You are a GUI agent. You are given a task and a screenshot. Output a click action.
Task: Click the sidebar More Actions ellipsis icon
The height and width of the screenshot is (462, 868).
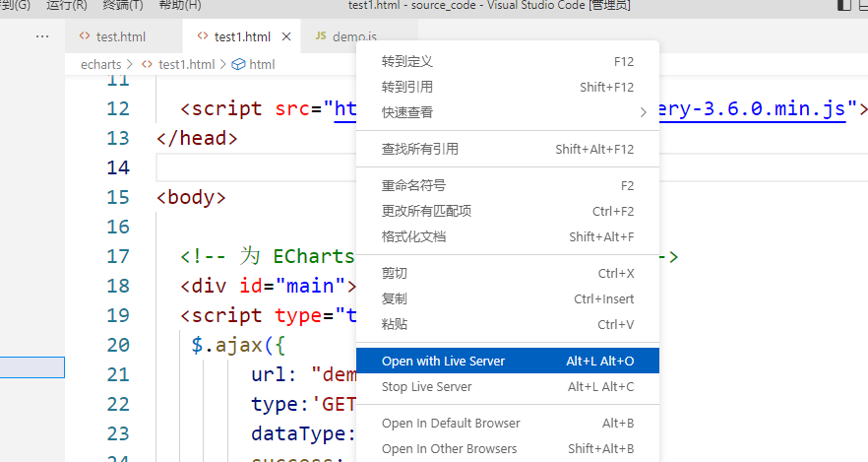[x=42, y=36]
